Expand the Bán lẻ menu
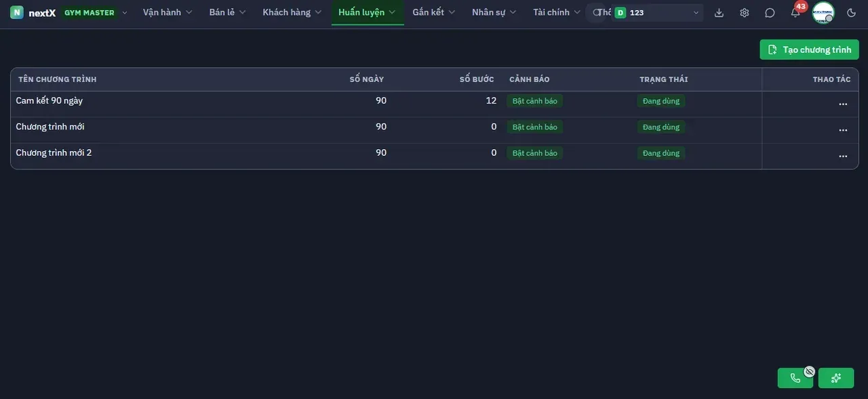The image size is (868, 399). pyautogui.click(x=227, y=12)
